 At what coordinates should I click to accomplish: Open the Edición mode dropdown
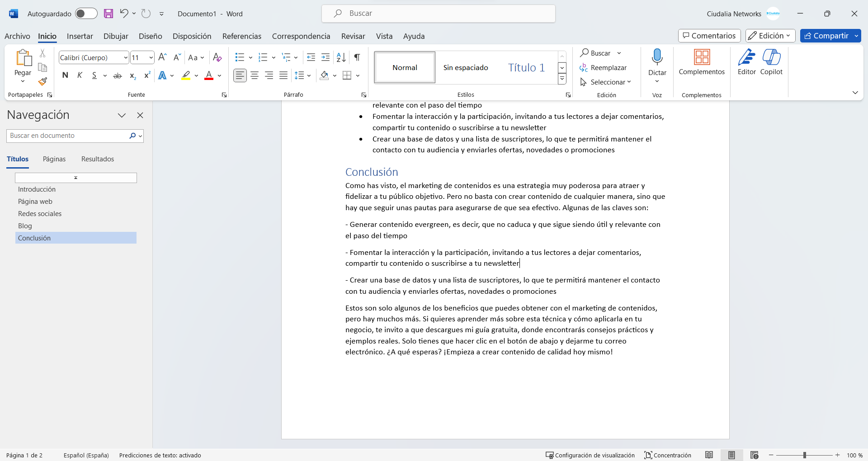[x=770, y=36]
